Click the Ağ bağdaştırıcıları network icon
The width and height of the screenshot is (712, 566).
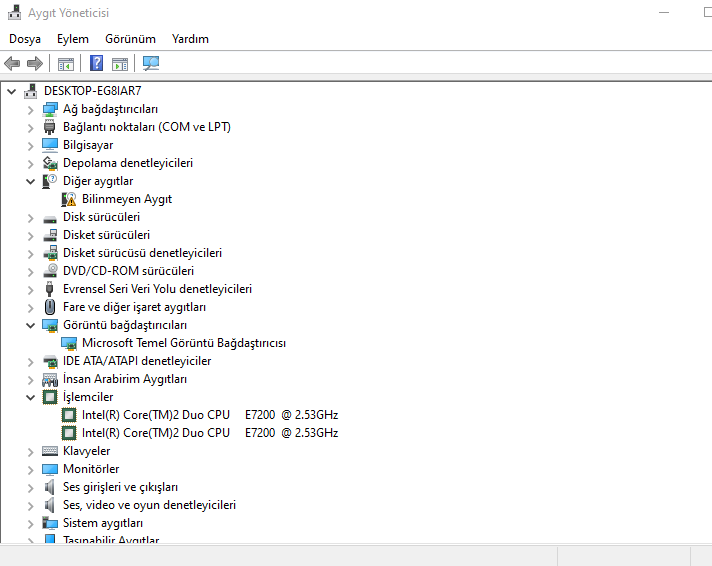click(50, 109)
